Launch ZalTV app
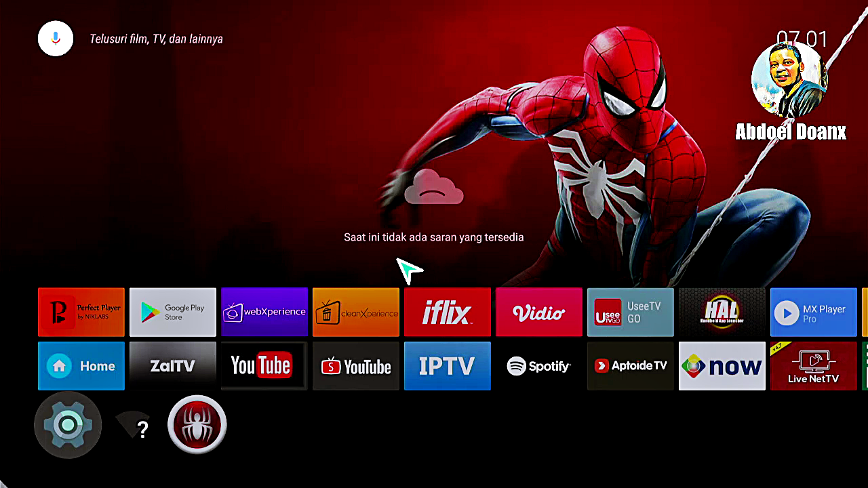The height and width of the screenshot is (488, 868). click(x=173, y=366)
